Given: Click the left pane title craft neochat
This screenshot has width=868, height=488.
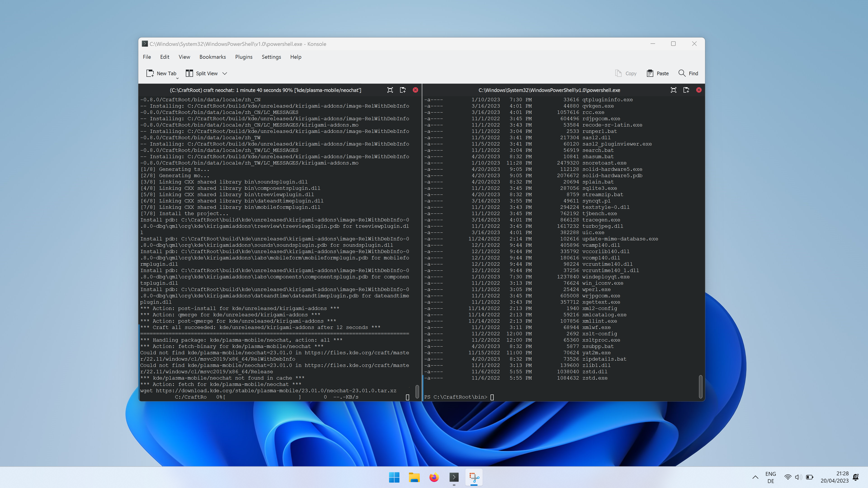Looking at the screenshot, I should pyautogui.click(x=265, y=90).
